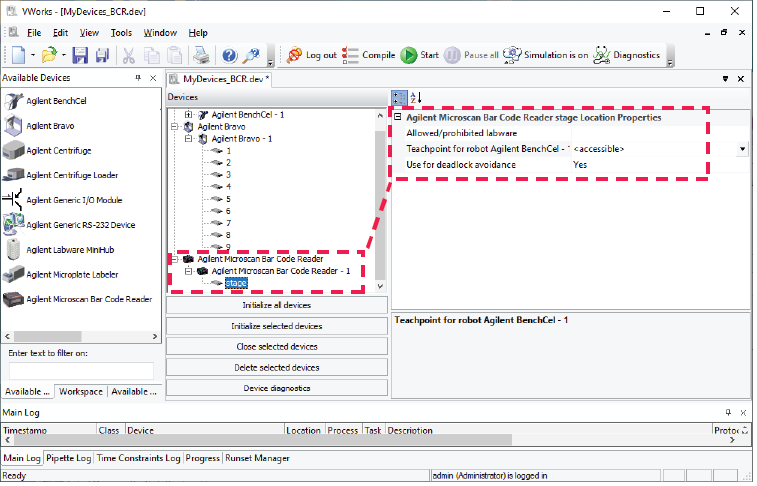Open the Runset Manager tab
Image resolution: width=757 pixels, height=486 pixels.
(x=257, y=458)
